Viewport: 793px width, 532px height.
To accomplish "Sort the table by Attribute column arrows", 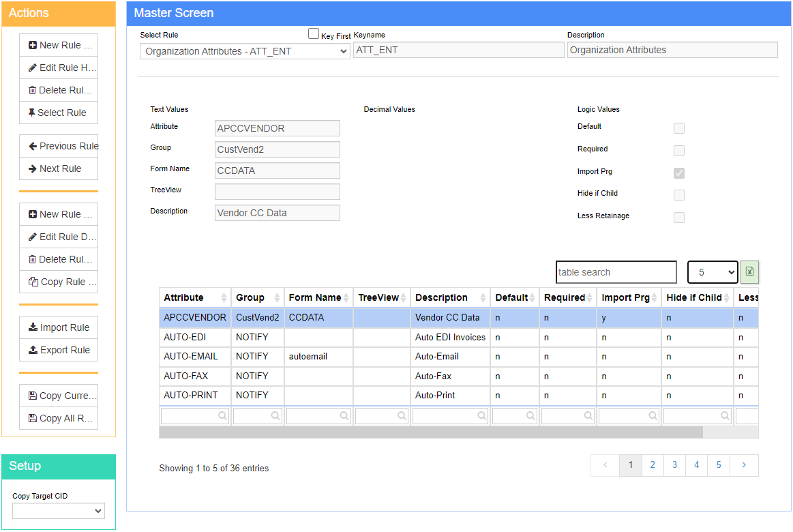I will click(x=224, y=297).
